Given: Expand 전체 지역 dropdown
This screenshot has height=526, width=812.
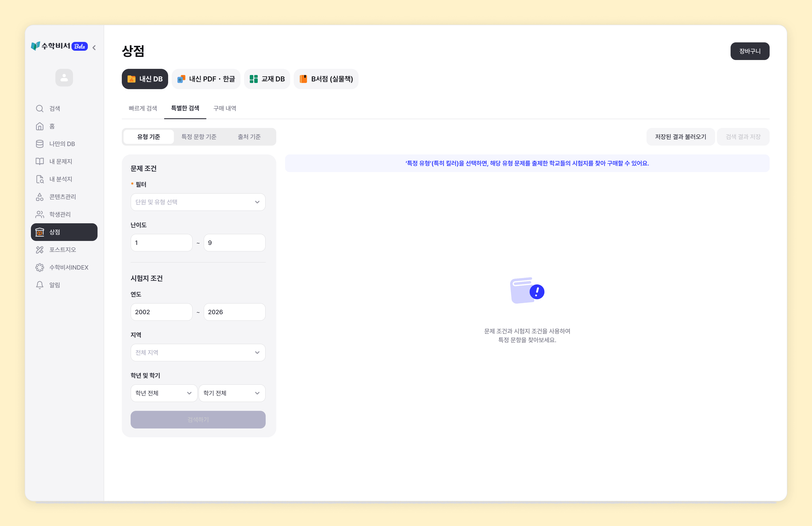Looking at the screenshot, I should [x=198, y=352].
